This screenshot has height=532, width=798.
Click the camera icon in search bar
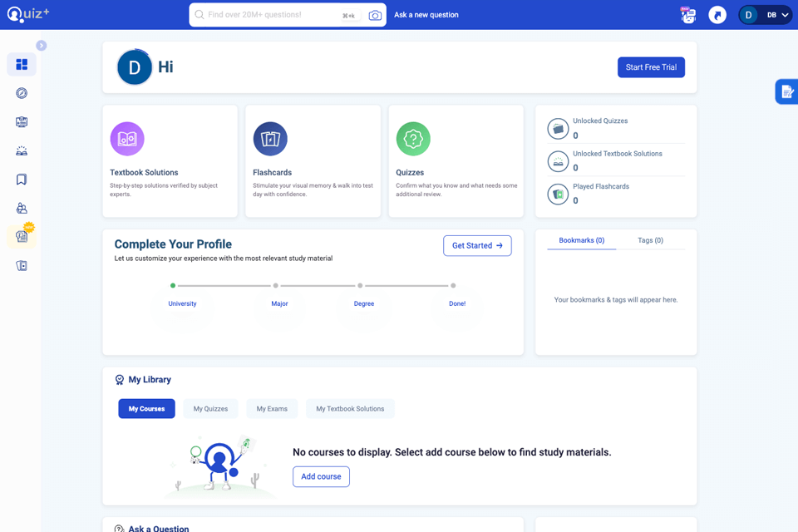[x=375, y=15]
